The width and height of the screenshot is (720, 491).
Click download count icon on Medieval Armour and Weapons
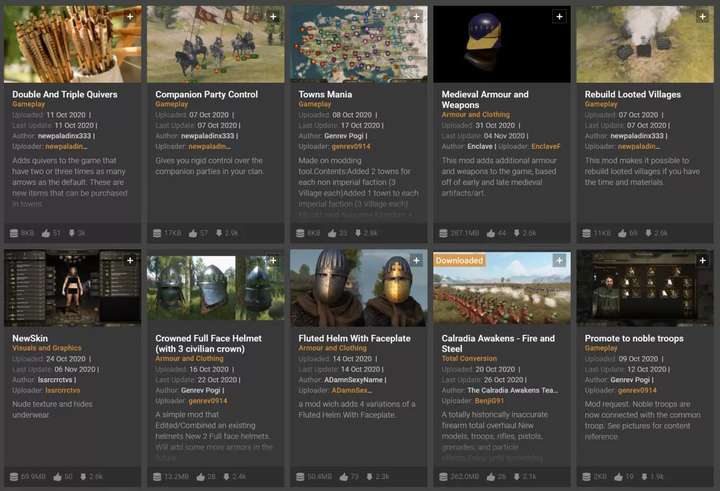tap(517, 233)
